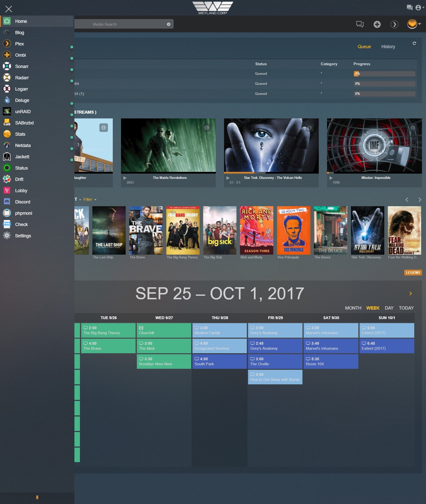Open Ombi in the sidebar
426x504 pixels.
[37, 55]
